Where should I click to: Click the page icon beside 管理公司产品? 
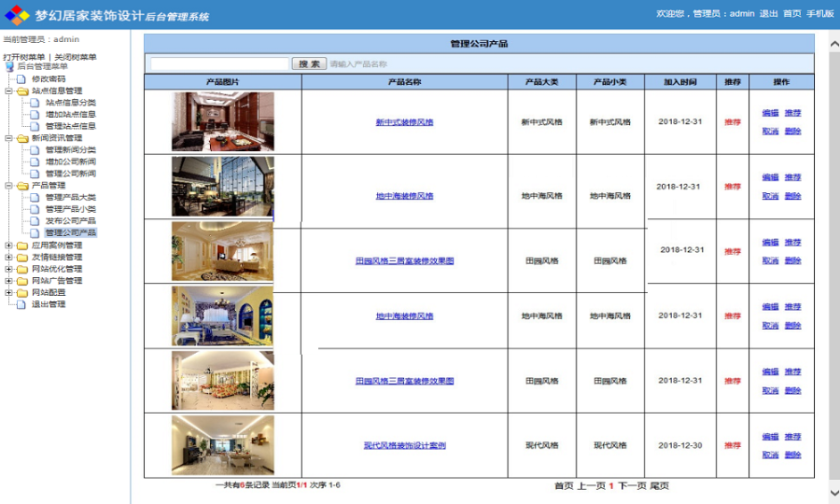coord(35,232)
